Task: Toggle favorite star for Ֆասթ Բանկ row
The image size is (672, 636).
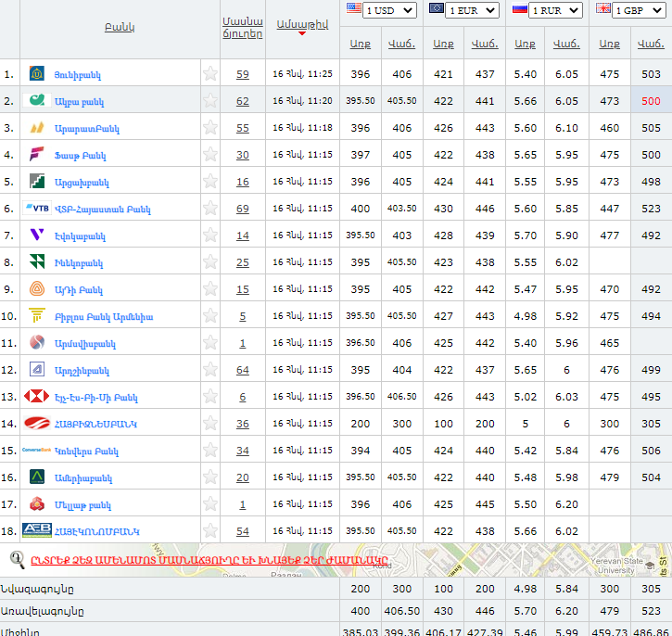Action: point(210,154)
